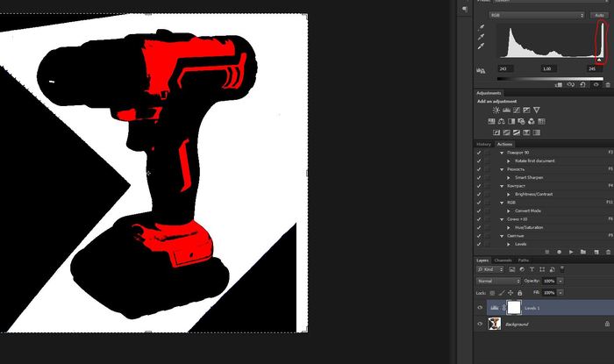The width and height of the screenshot is (614, 364).
Task: Switch to the Channels tab
Action: pos(503,261)
